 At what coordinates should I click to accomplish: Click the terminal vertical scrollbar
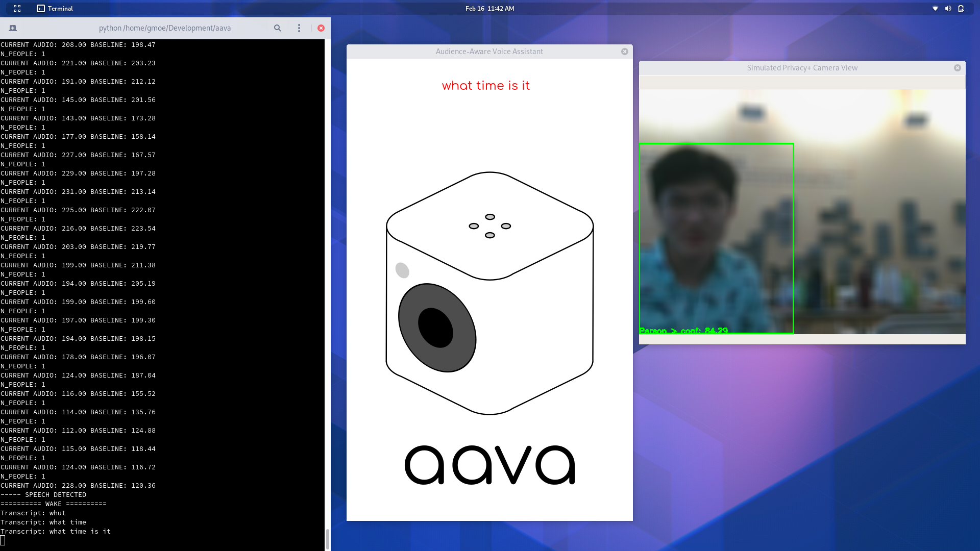(327, 538)
